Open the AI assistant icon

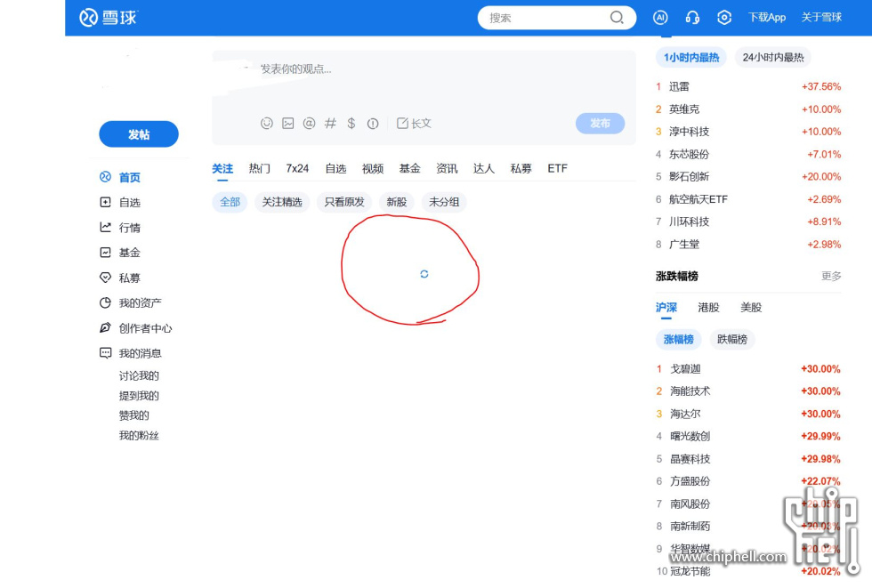(x=660, y=18)
